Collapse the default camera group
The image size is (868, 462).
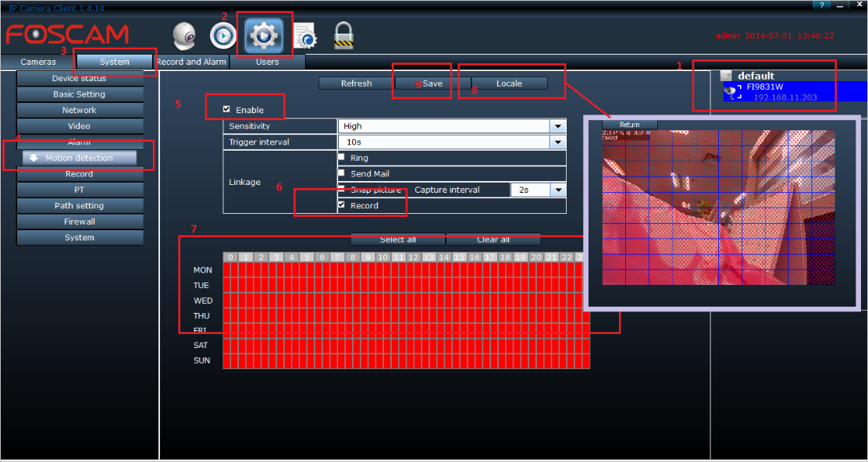coord(727,76)
